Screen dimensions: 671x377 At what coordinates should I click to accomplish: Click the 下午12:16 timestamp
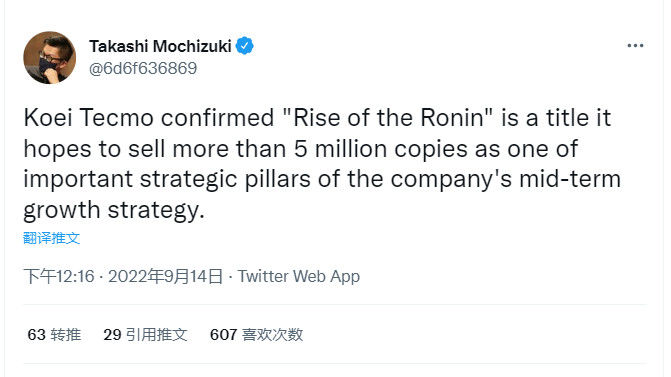point(59,276)
